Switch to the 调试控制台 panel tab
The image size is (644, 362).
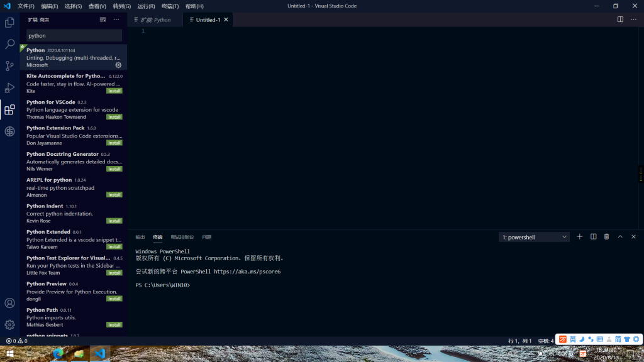(182, 237)
